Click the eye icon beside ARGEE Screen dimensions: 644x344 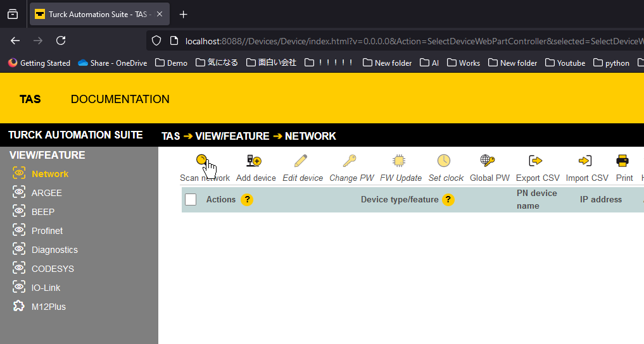(19, 192)
